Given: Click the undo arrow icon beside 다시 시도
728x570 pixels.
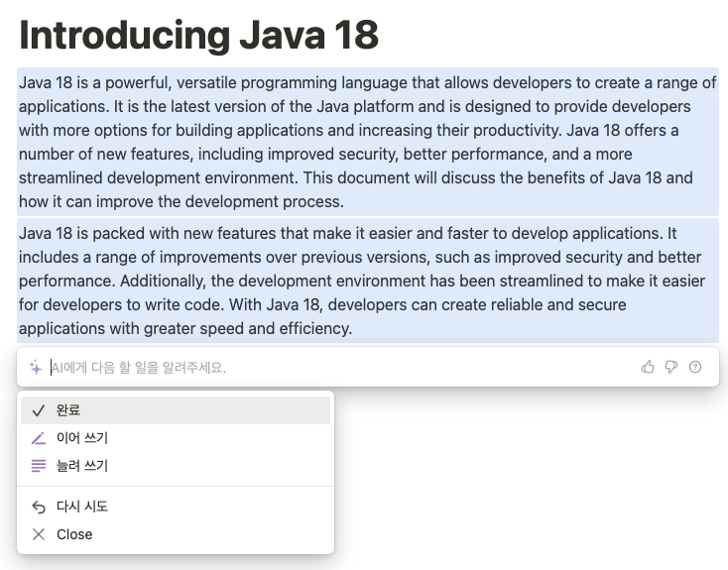Looking at the screenshot, I should click(x=39, y=507).
